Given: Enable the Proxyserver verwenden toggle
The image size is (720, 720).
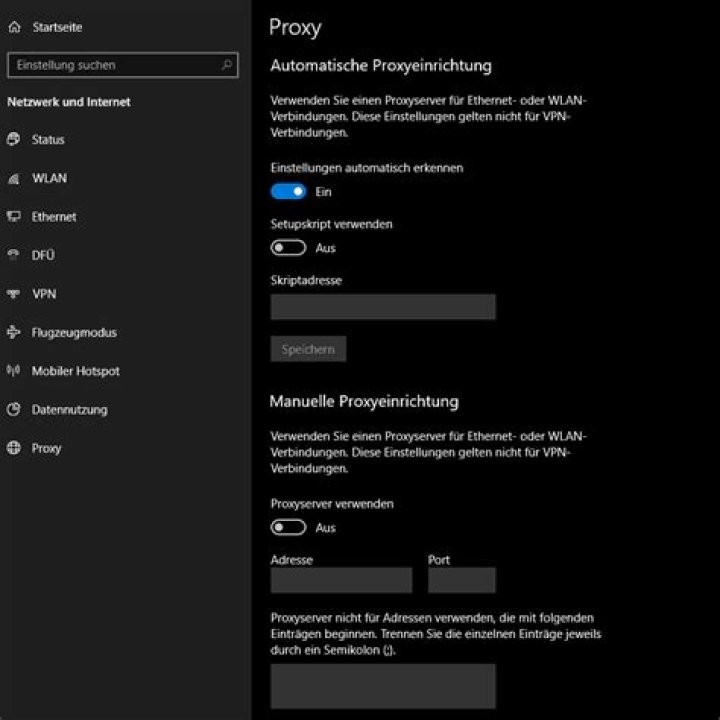Looking at the screenshot, I should click(x=288, y=527).
